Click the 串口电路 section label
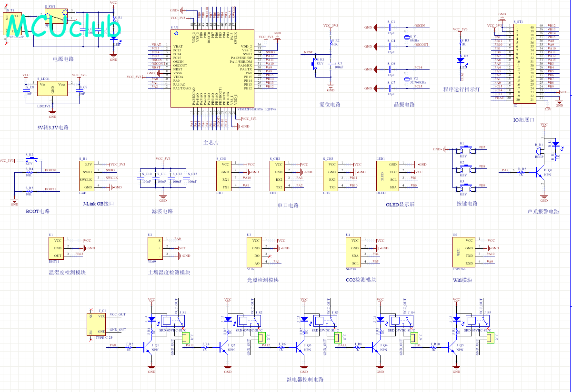The height and width of the screenshot is (392, 572). click(x=288, y=206)
